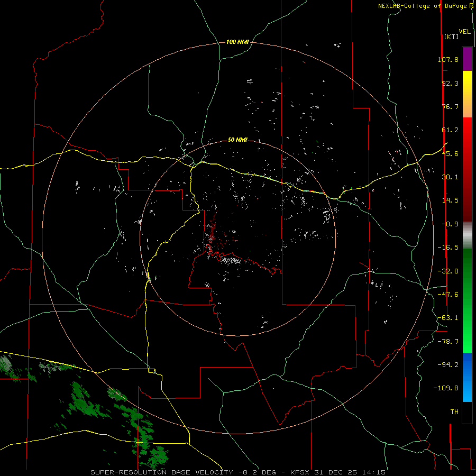Click the gray near-zero segment of the color bar
The height and width of the screenshot is (476, 476).
coord(467,235)
